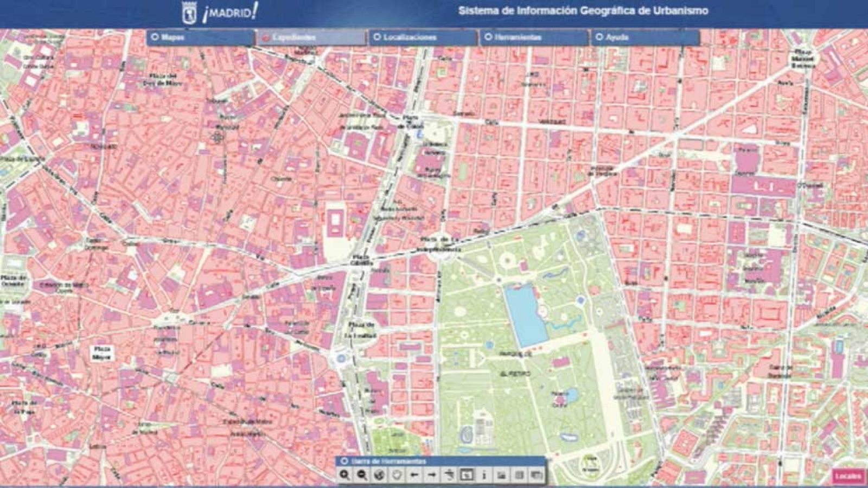The image size is (868, 488).
Task: Switch to the Localizaciones tab
Action: 407,36
